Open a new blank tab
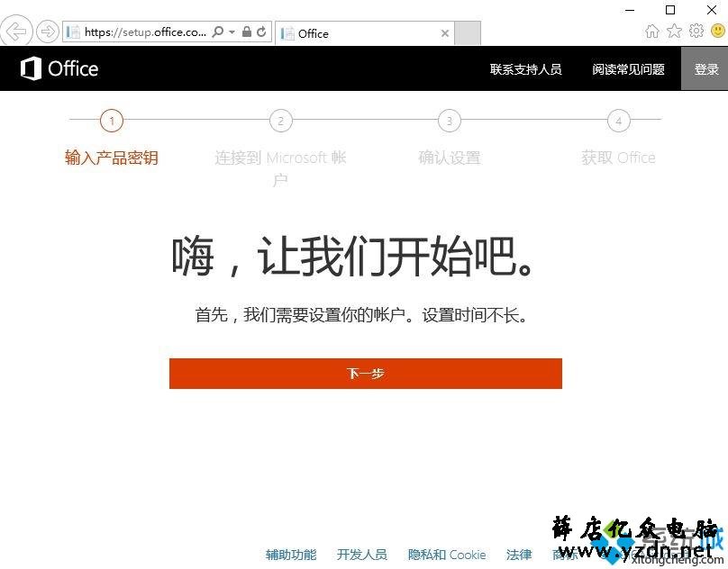This screenshot has width=728, height=569. tap(467, 33)
